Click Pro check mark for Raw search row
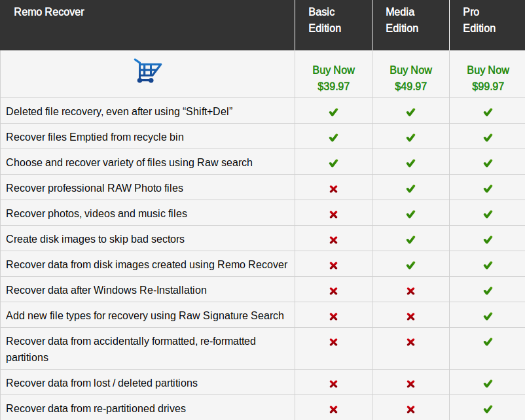The height and width of the screenshot is (420, 525). pos(488,163)
